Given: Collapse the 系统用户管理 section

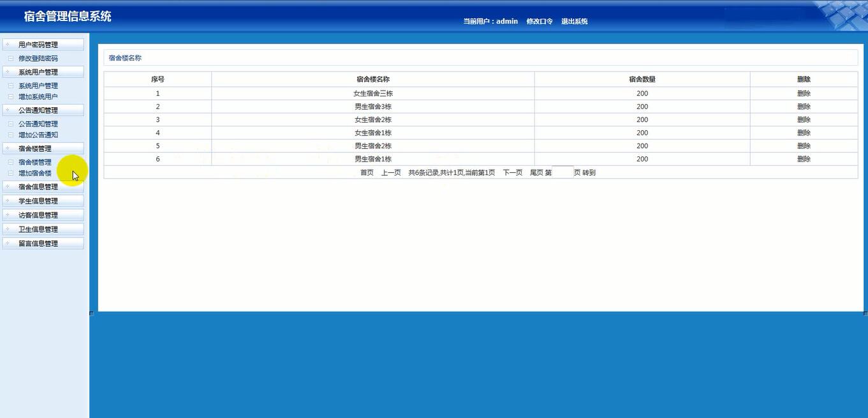Looking at the screenshot, I should pos(43,72).
